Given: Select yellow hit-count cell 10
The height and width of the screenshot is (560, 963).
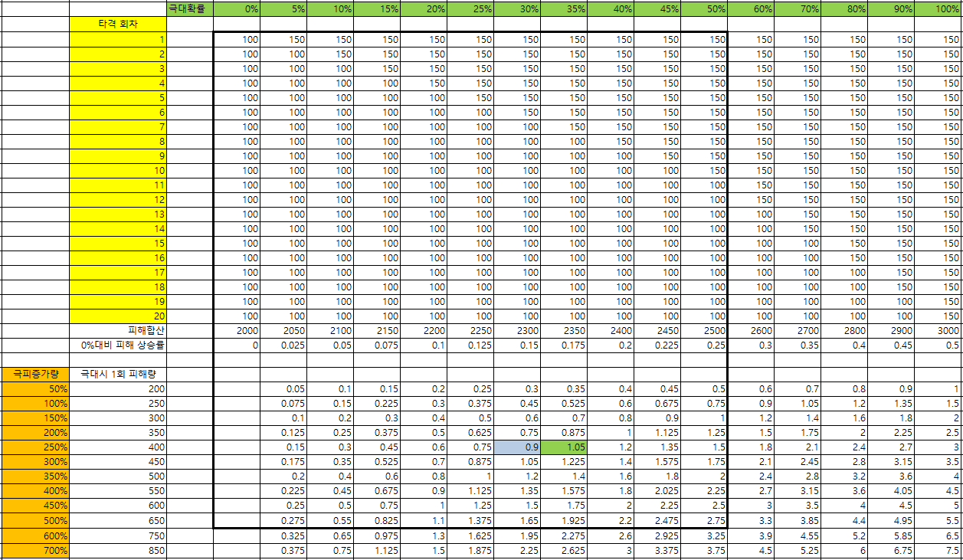Looking at the screenshot, I should coord(118,170).
